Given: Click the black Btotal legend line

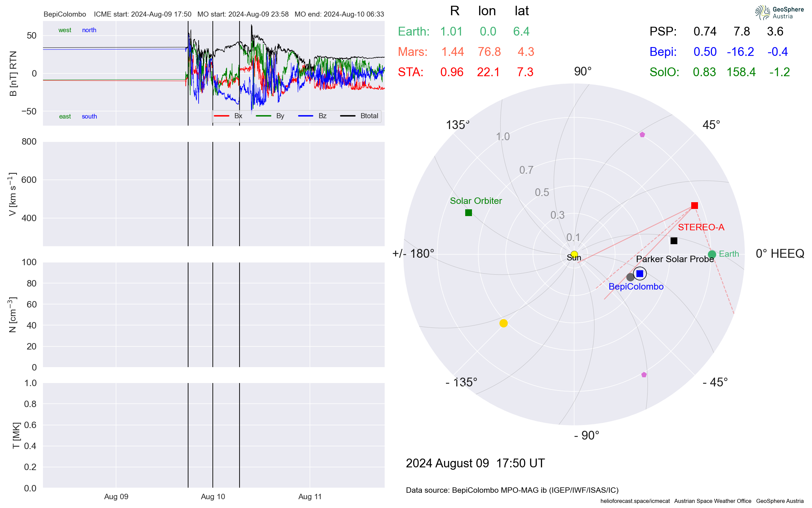Looking at the screenshot, I should pos(348,116).
